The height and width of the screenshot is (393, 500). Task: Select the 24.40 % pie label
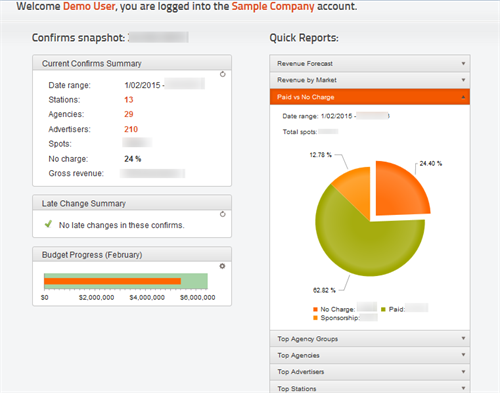coord(431,164)
